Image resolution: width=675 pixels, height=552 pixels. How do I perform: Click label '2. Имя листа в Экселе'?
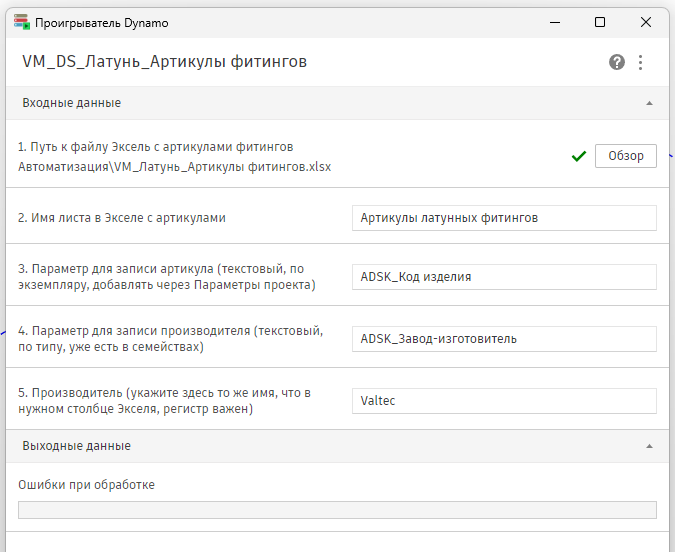click(122, 218)
